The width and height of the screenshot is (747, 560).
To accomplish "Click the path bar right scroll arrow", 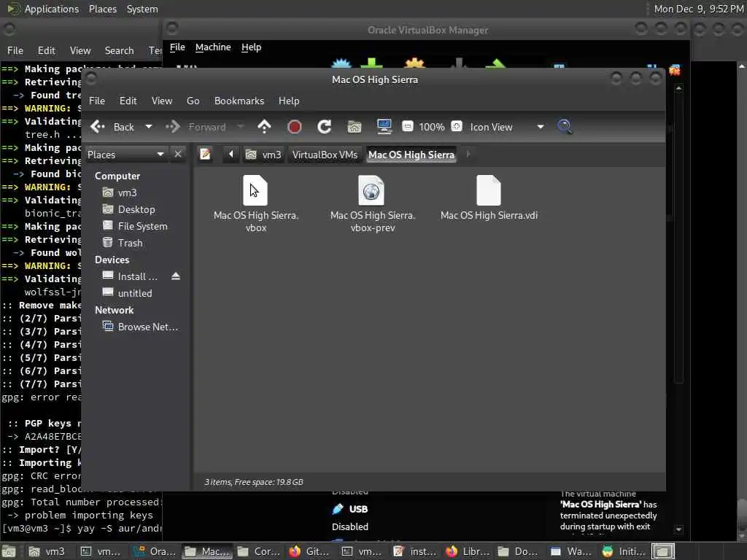I will point(468,155).
